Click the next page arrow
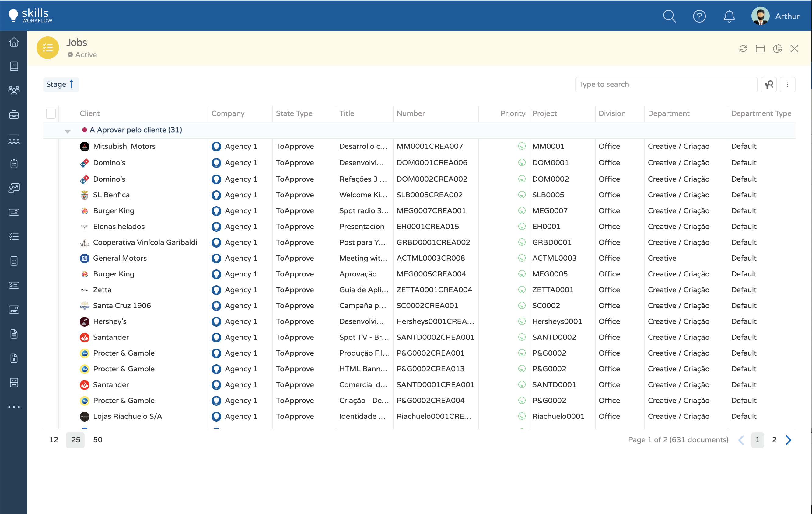The height and width of the screenshot is (514, 812). [788, 439]
